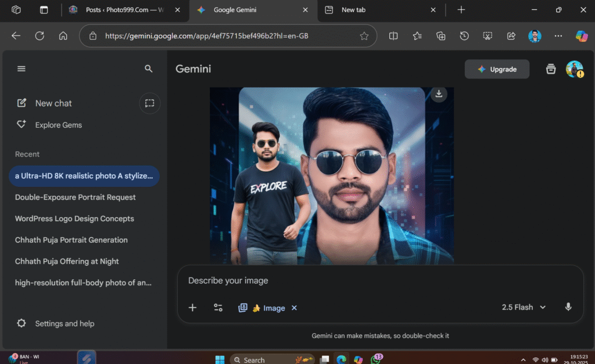Click the plus icon to attach files
Viewport: 595px width, 364px height.
tap(192, 308)
